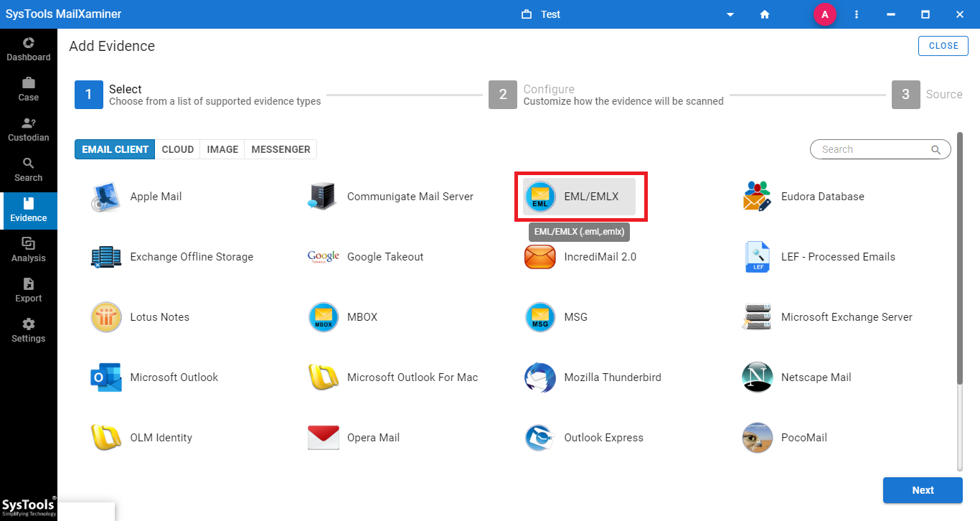980x521 pixels.
Task: Minimize the MailXaminer window
Action: 891,14
